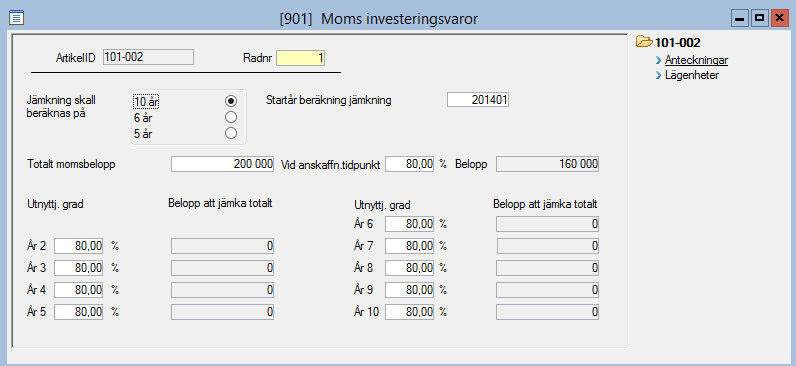Click År 5 belopp att jämka field
Image resolution: width=796 pixels, height=366 pixels.
pyautogui.click(x=223, y=312)
